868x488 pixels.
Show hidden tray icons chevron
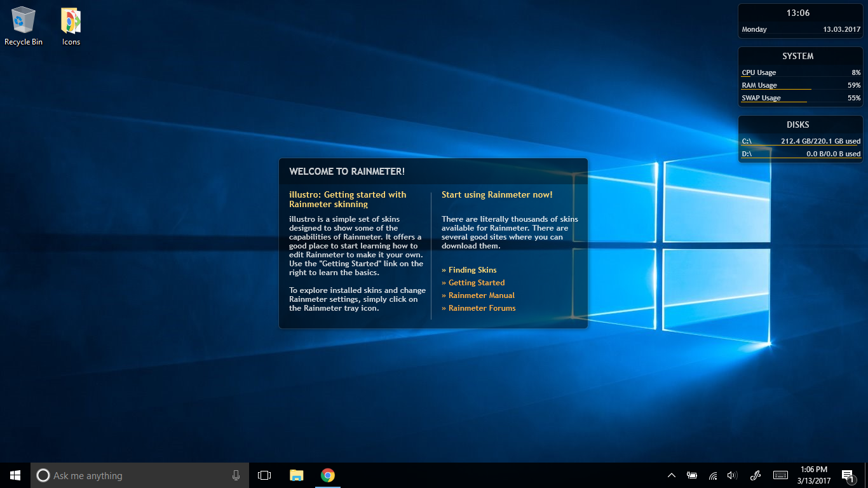click(671, 475)
